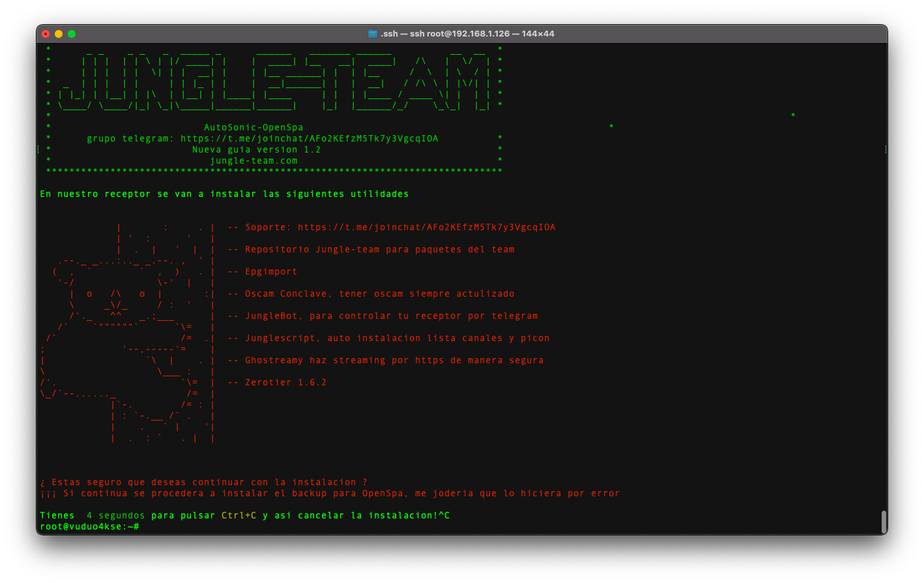Click the Epgimport entry in the list
This screenshot has width=924, height=583.
coord(271,272)
